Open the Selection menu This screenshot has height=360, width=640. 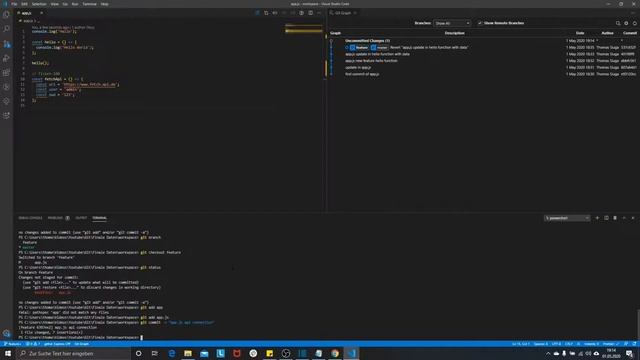click(x=39, y=4)
